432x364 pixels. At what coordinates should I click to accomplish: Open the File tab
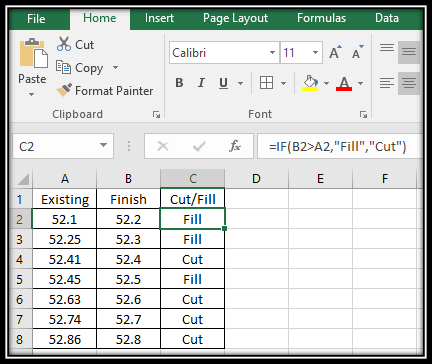[36, 18]
